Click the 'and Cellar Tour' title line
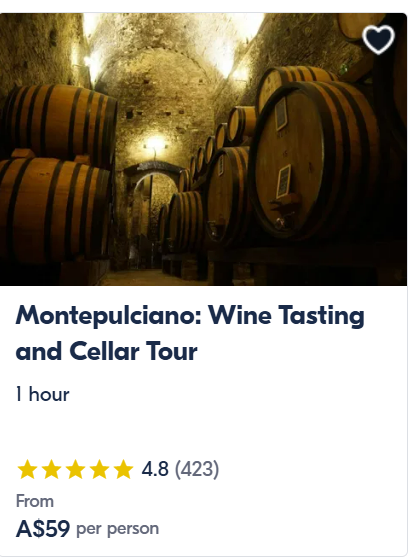 [x=106, y=351]
